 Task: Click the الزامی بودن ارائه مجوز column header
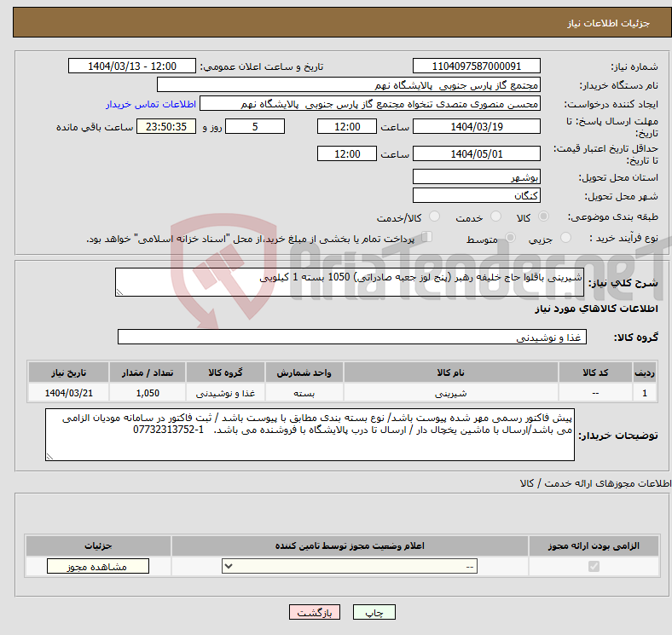pos(594,546)
